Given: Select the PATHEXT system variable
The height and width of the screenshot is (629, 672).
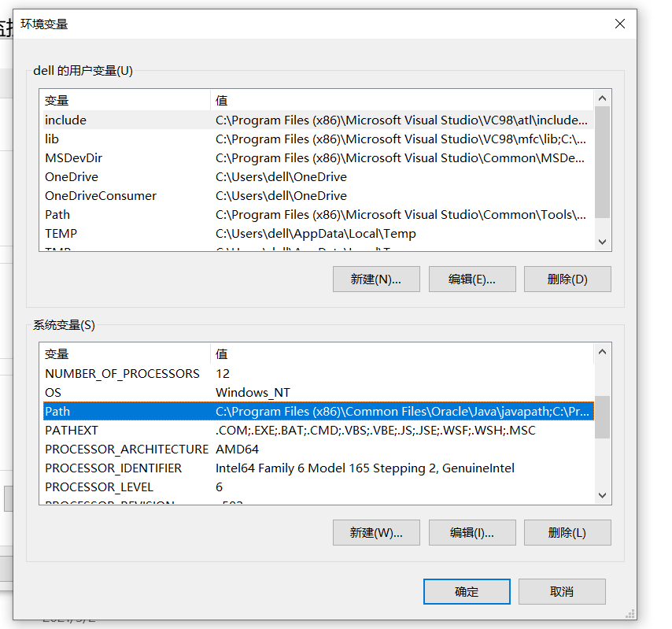Looking at the screenshot, I should pyautogui.click(x=319, y=430).
